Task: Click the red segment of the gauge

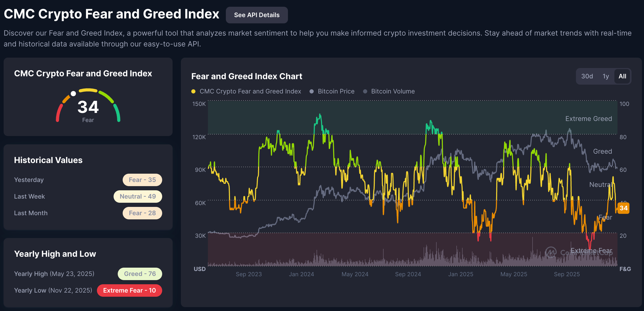Action: click(58, 113)
